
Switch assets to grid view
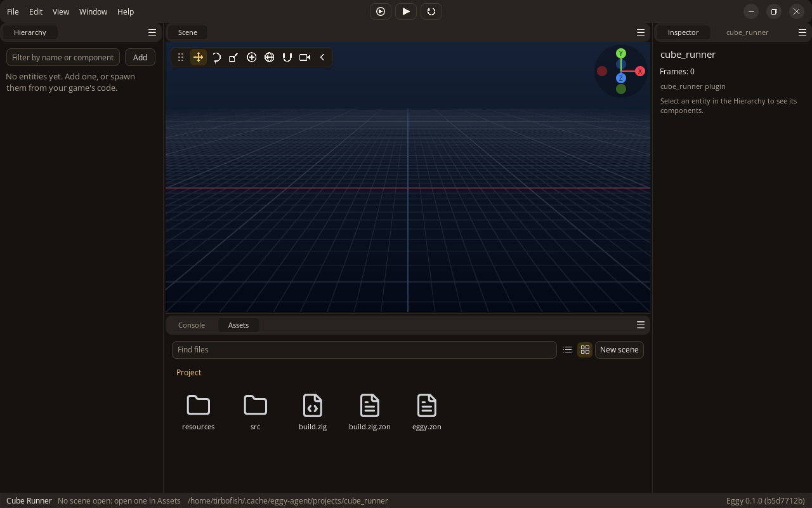[585, 350]
